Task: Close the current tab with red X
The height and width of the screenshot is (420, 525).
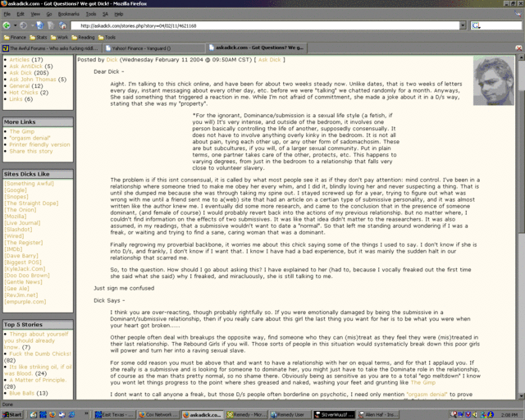Action: tap(518, 48)
